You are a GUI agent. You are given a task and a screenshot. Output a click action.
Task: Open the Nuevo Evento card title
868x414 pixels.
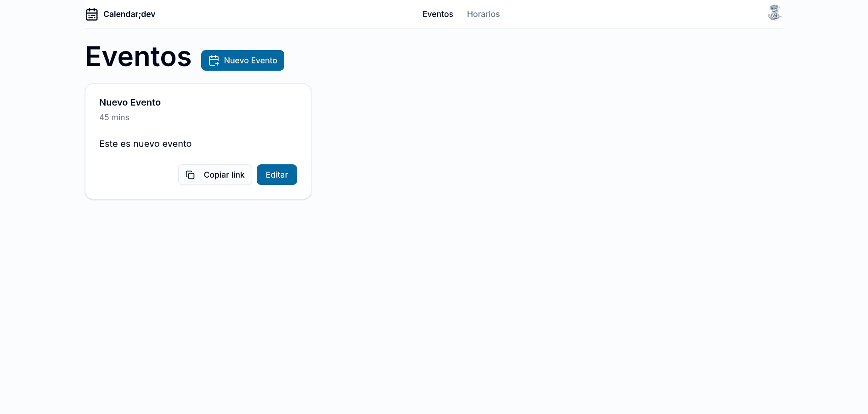click(x=130, y=102)
